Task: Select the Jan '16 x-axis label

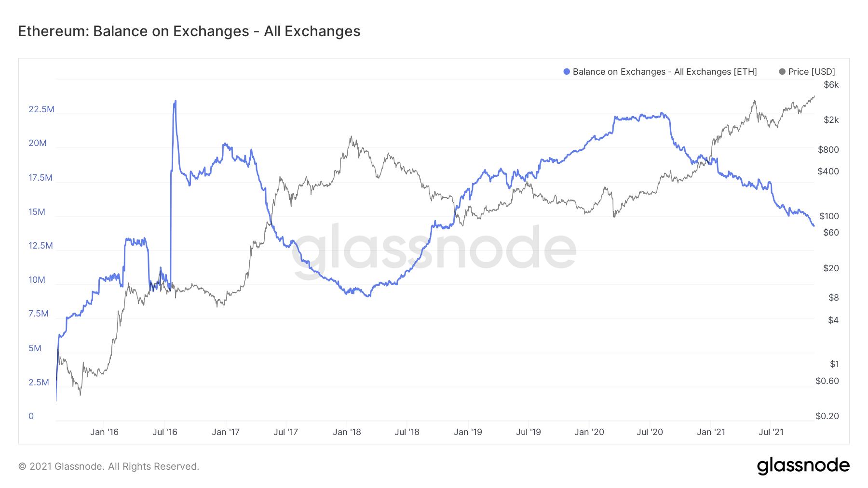Action: 104,432
